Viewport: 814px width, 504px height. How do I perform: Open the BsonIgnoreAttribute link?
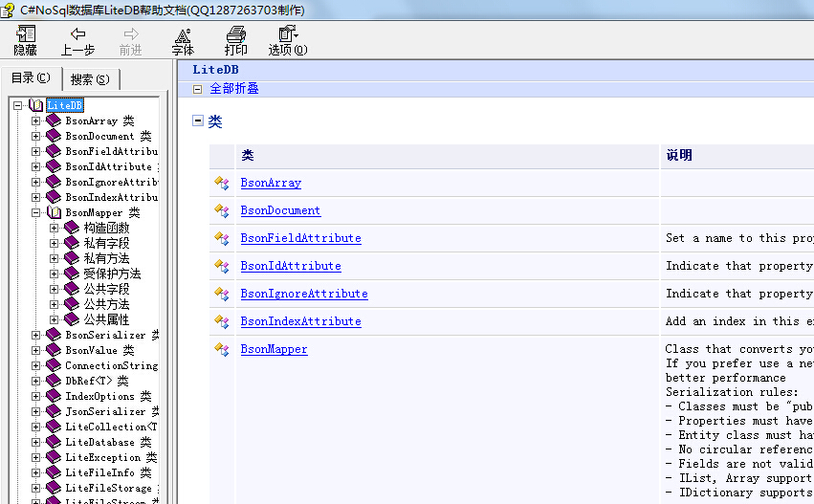pyautogui.click(x=304, y=294)
